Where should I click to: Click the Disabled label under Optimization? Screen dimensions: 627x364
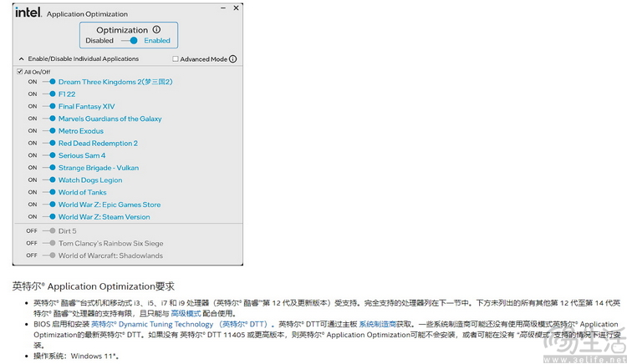click(x=99, y=41)
